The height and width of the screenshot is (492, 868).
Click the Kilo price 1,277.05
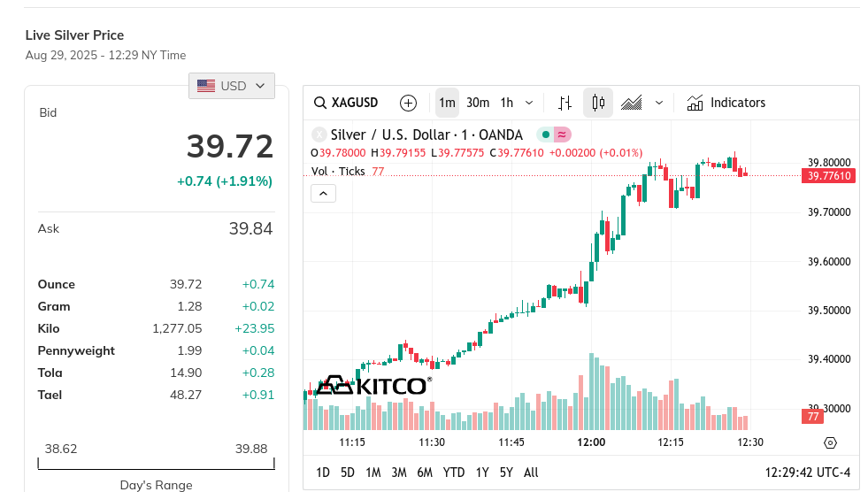[177, 329]
